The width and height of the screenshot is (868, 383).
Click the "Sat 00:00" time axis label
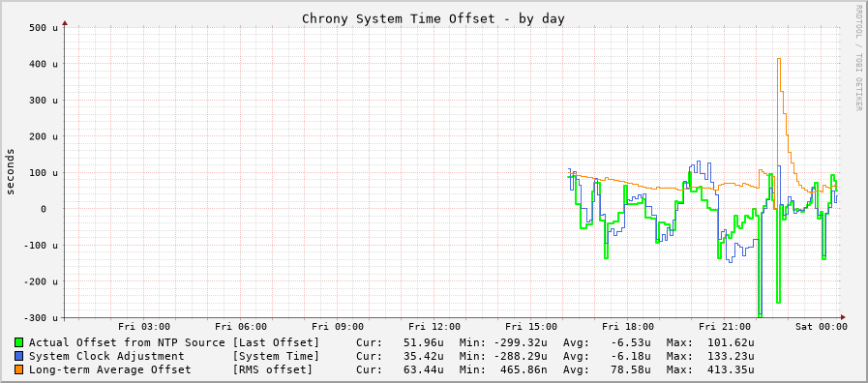pyautogui.click(x=822, y=327)
